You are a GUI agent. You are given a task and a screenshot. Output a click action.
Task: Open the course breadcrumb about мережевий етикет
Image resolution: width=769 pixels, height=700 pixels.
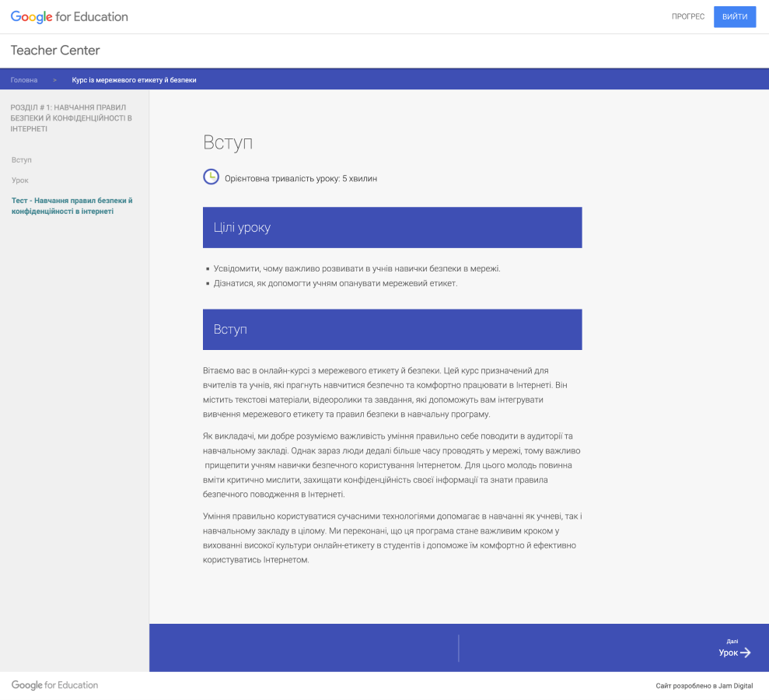pos(134,80)
